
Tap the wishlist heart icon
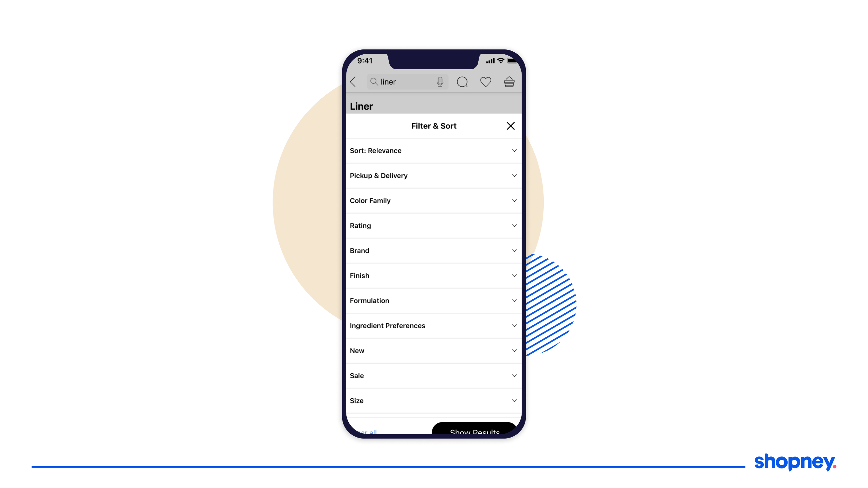click(486, 82)
